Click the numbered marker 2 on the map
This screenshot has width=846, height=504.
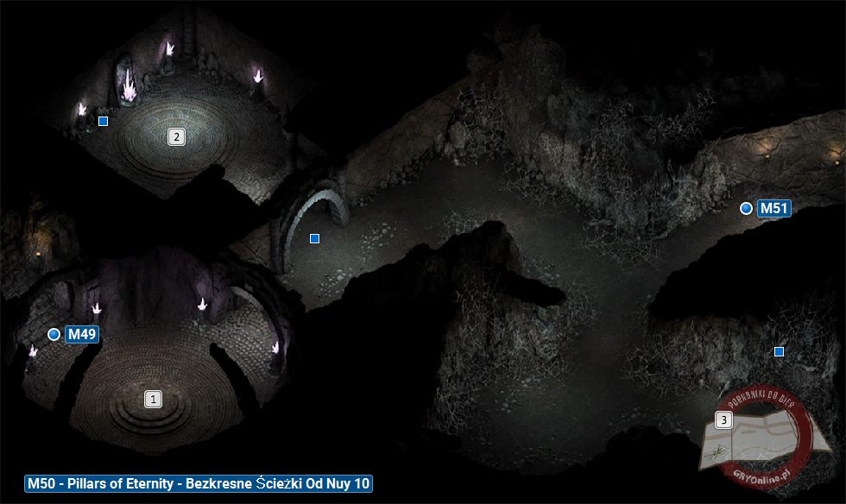coord(176,137)
